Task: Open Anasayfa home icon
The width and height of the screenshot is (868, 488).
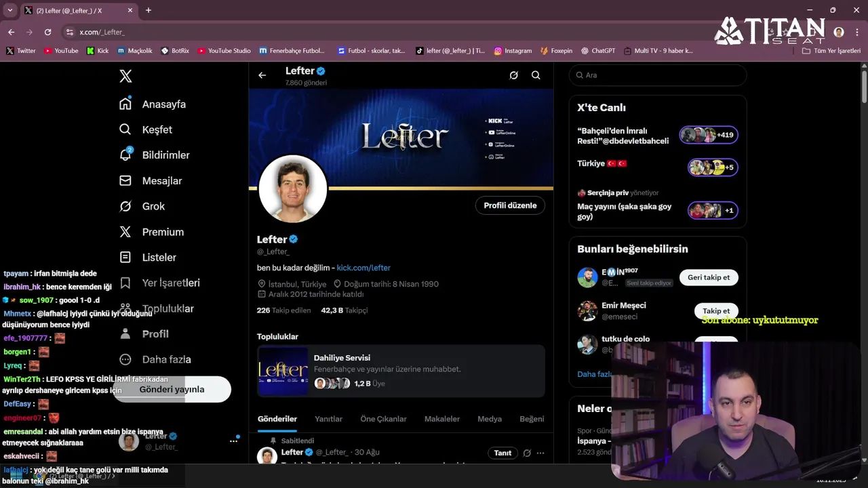Action: click(125, 104)
